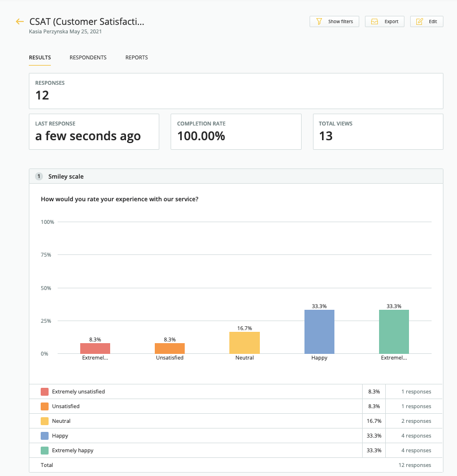Click the Happy legend row label

60,436
